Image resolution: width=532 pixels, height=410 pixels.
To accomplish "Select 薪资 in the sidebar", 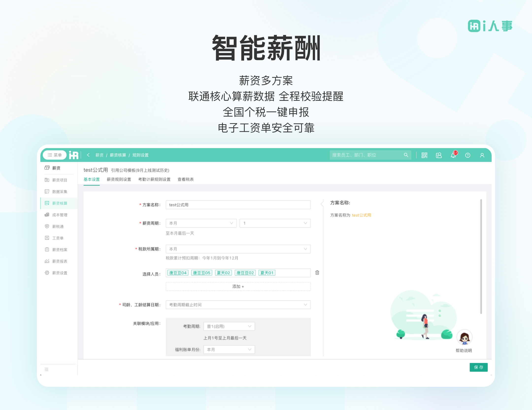I will (59, 168).
